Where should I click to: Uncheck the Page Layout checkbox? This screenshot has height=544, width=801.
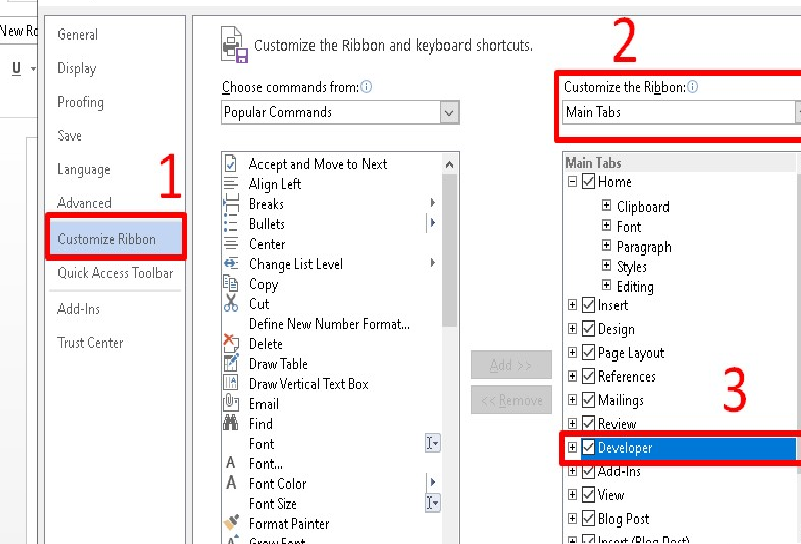(588, 352)
